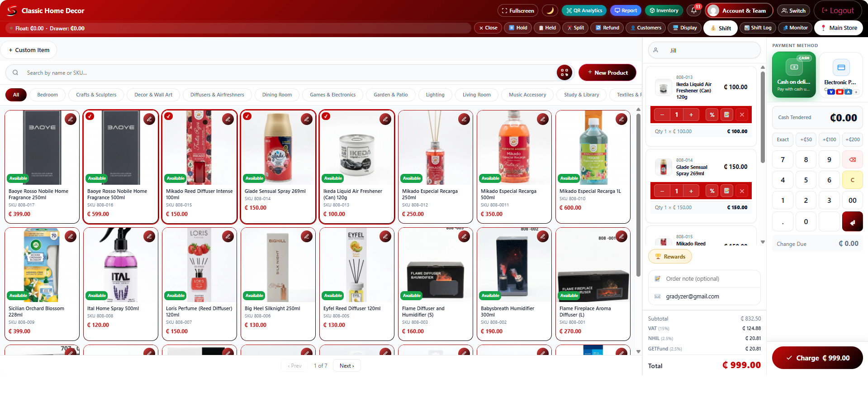Edit Big Heel Silknight 250ml product
Screen dimensions: 868x398
(x=307, y=236)
